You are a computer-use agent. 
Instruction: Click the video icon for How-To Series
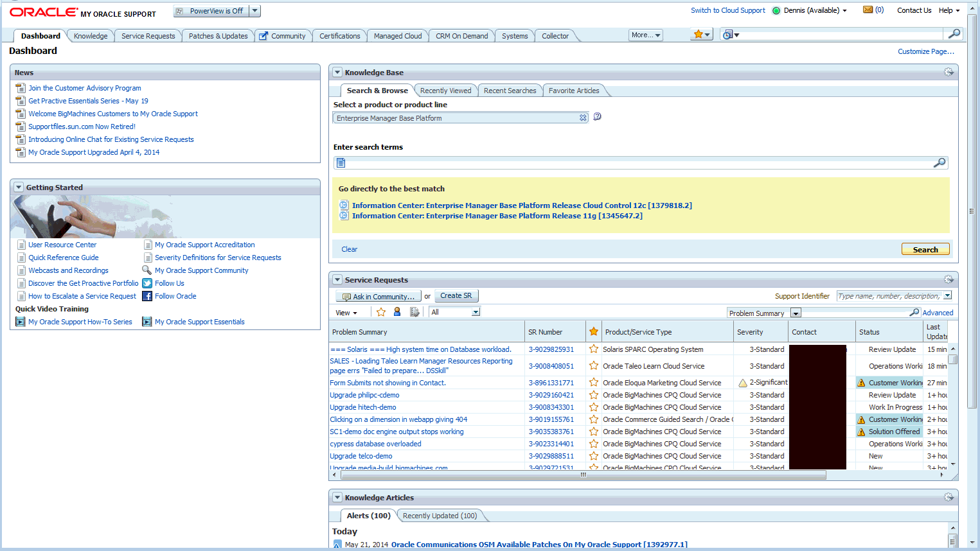(21, 322)
